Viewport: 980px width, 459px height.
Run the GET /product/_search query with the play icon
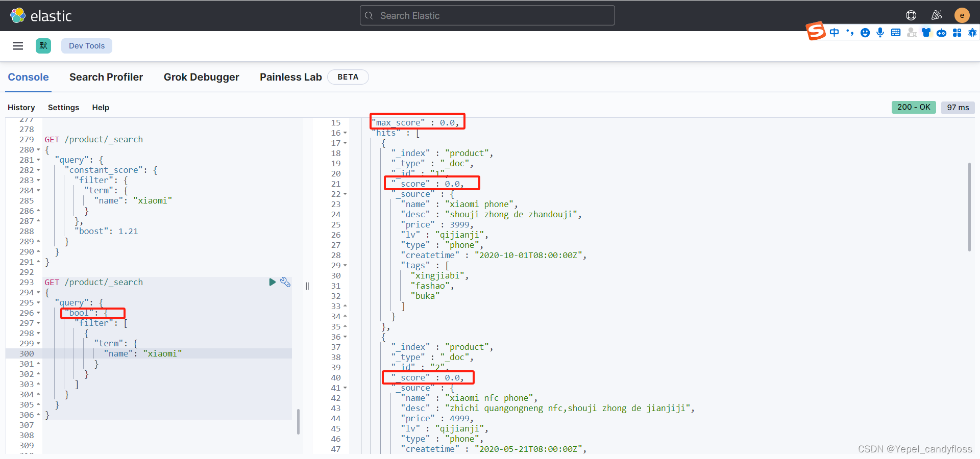[272, 282]
